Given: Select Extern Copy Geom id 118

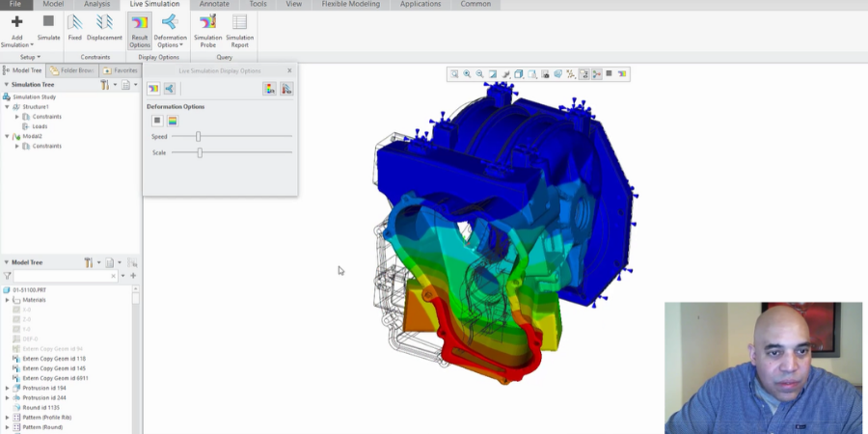Looking at the screenshot, I should 53,359.
